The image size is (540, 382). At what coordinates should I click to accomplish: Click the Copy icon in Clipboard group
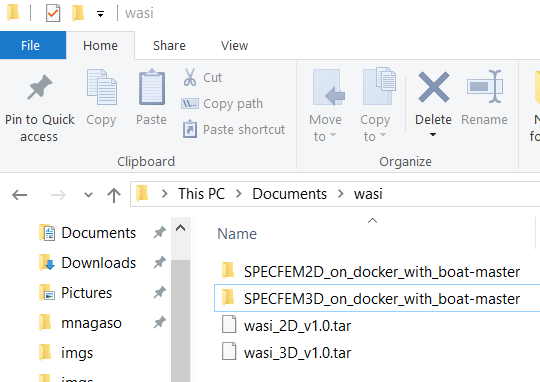(102, 87)
